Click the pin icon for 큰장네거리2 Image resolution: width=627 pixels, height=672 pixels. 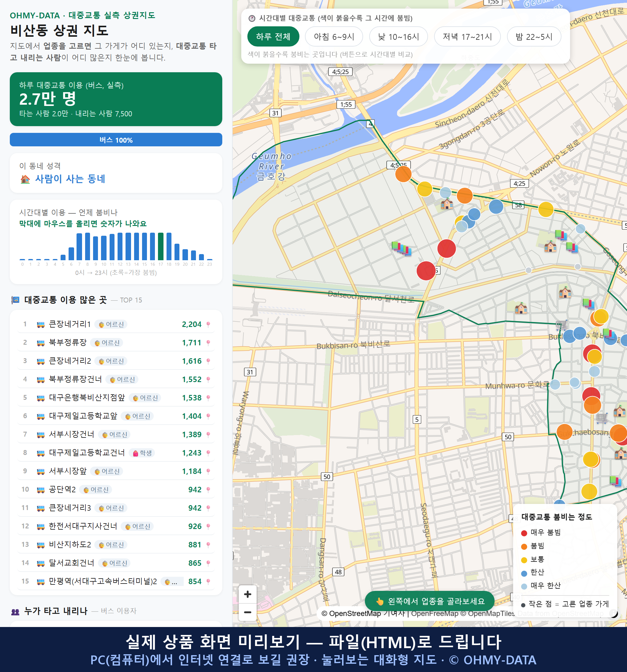(208, 361)
